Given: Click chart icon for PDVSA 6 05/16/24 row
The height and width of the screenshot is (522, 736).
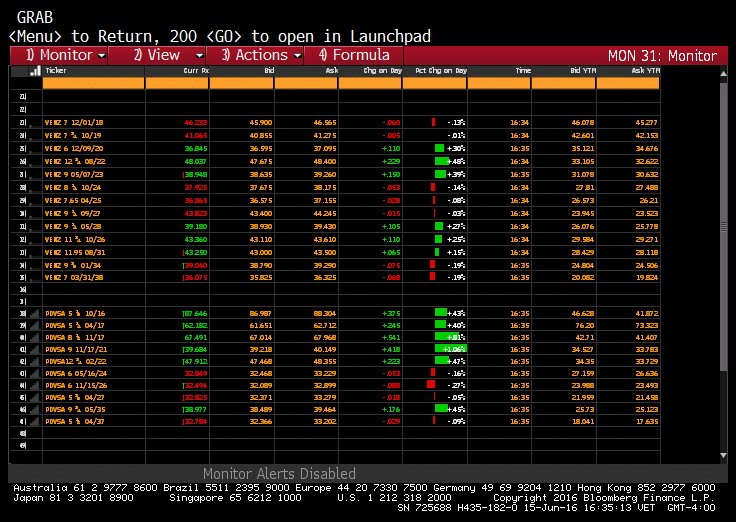Looking at the screenshot, I should (x=35, y=374).
